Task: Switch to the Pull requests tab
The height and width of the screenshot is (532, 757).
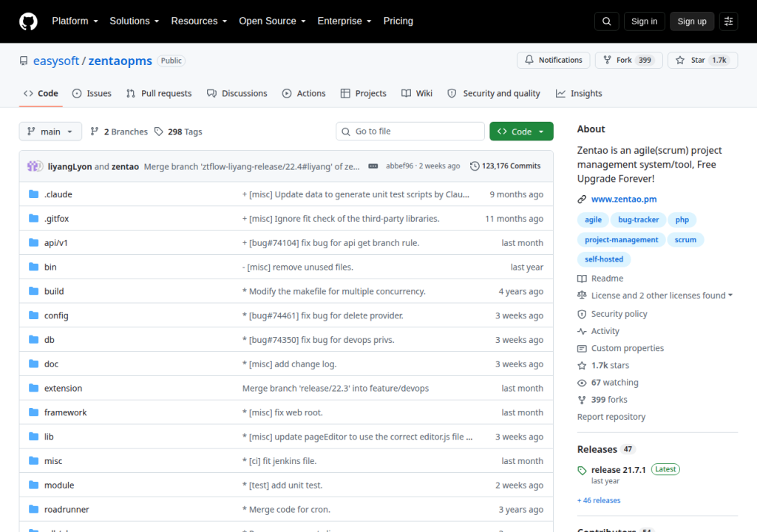Action: [x=159, y=94]
